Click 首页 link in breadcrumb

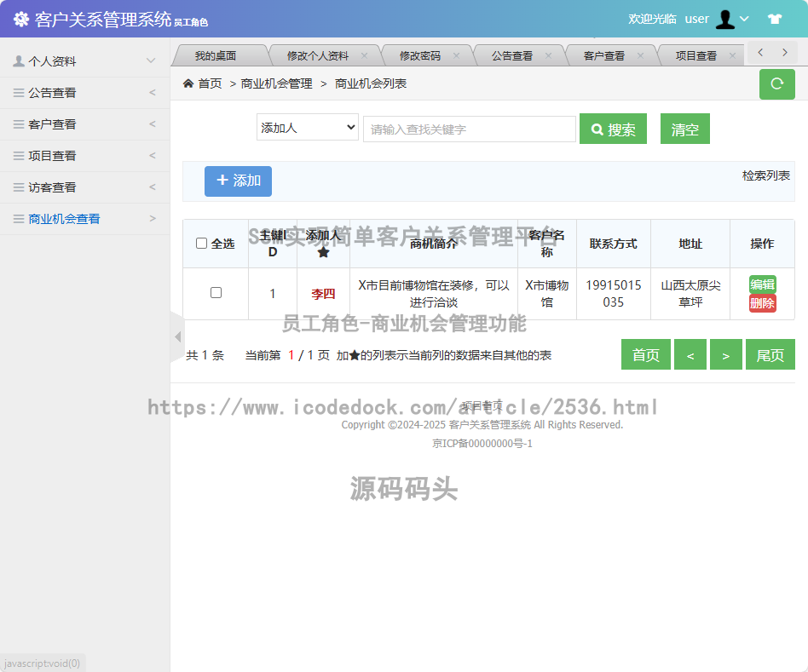(x=210, y=83)
